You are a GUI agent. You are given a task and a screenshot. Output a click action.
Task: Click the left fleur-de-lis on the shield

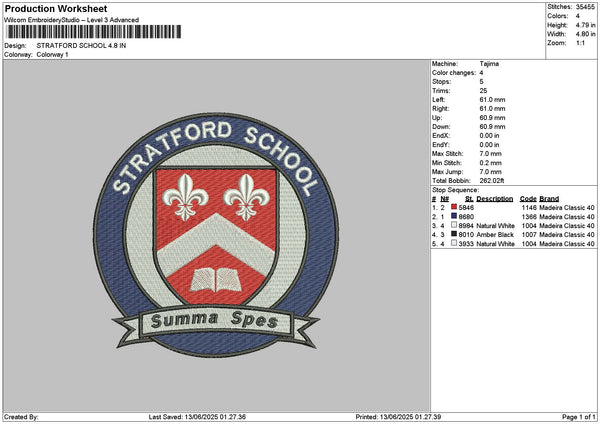coord(185,195)
